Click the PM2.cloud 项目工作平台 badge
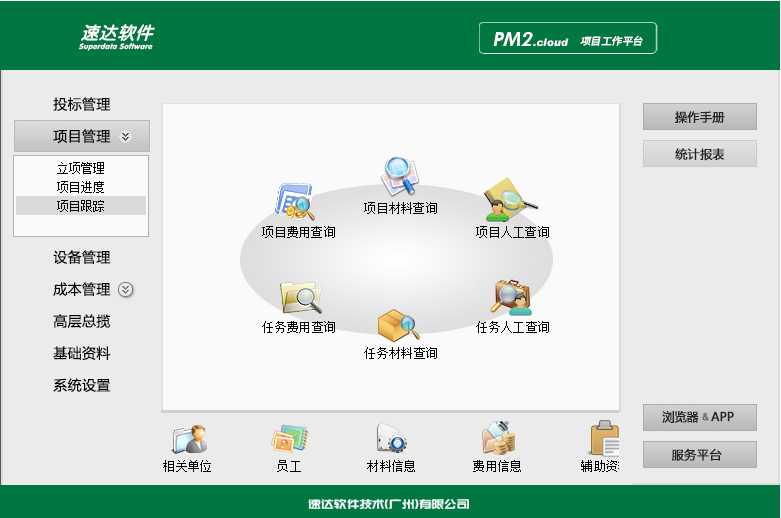Screen dimensions: 781x518 pos(568,38)
